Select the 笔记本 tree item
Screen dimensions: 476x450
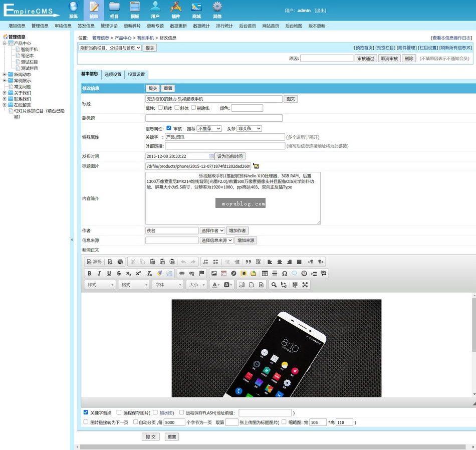[27, 56]
